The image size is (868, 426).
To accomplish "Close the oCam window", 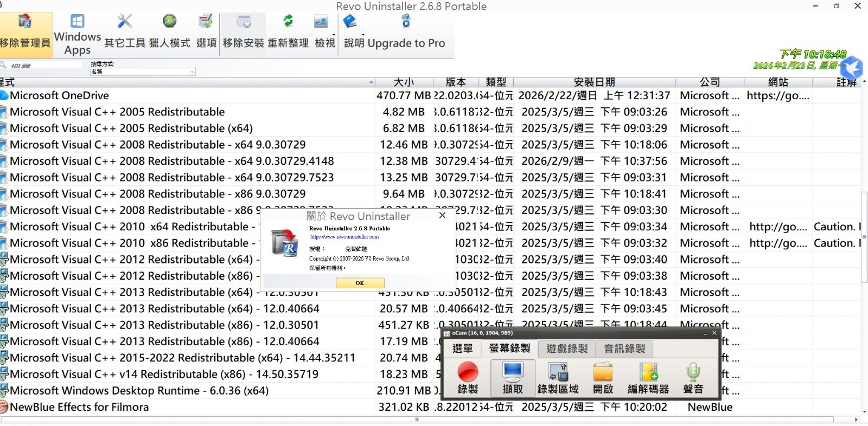I will pyautogui.click(x=714, y=333).
